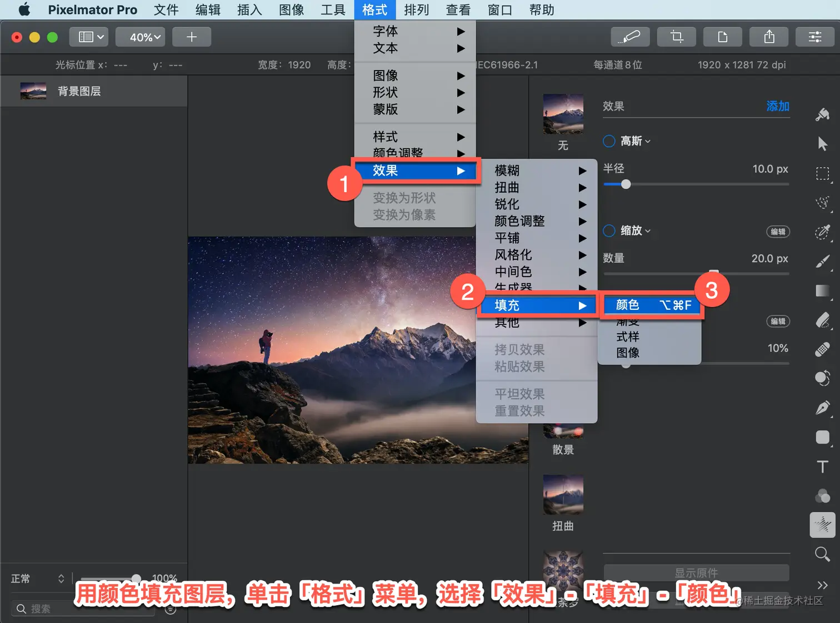Click the plus add button in toolbar
Screen dimensions: 840x623
[x=192, y=37]
